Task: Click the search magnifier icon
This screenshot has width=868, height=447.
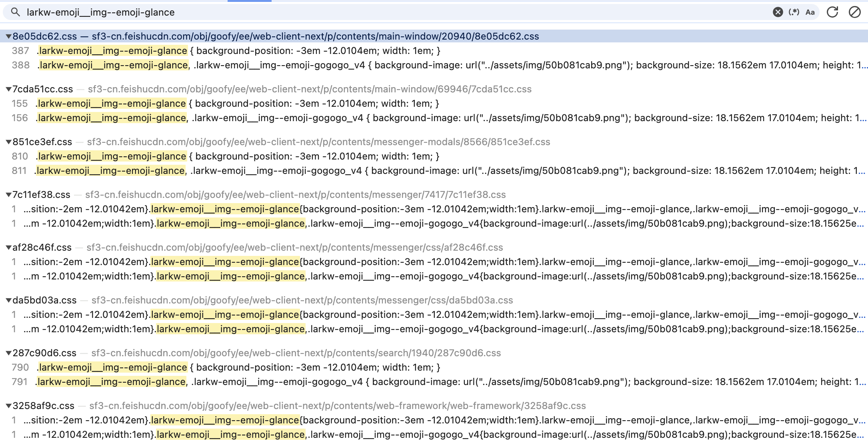Action: (x=15, y=12)
